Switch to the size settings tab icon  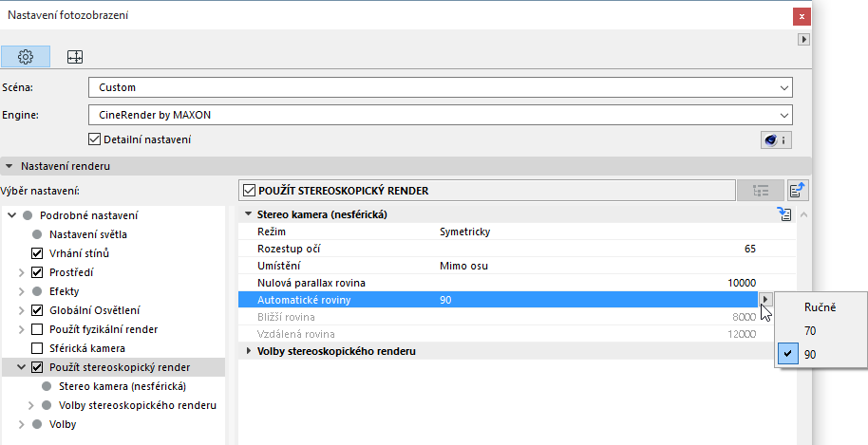[x=75, y=57]
